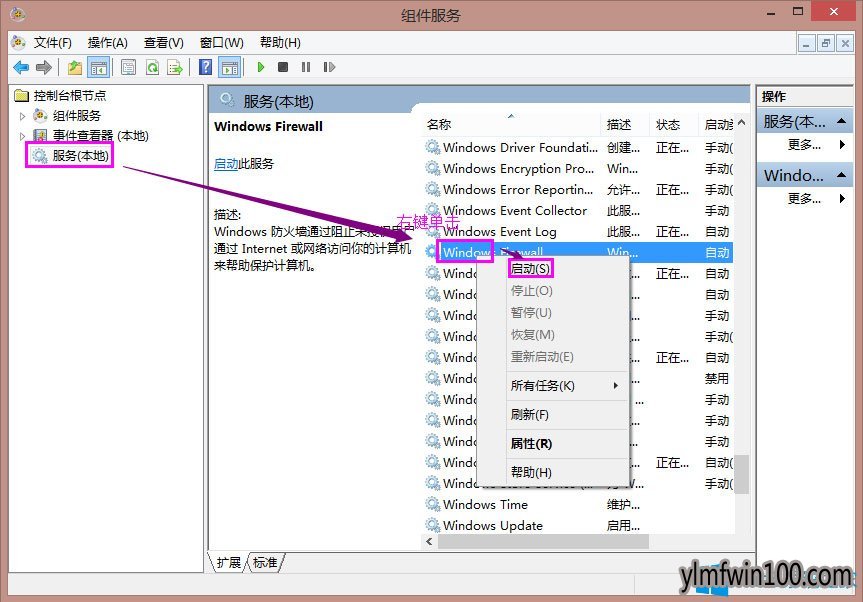863x602 pixels.
Task: Click the Properties toolbar icon
Action: (128, 68)
